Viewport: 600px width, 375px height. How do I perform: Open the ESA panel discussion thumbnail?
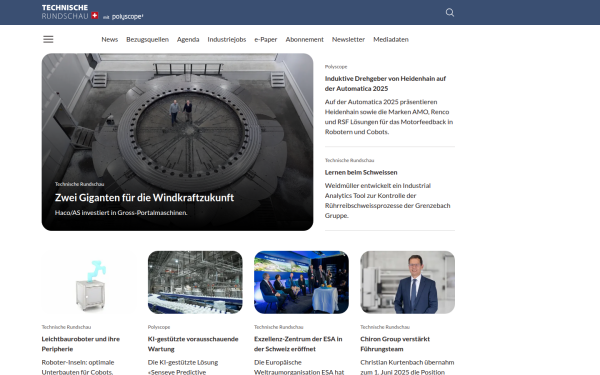[301, 282]
